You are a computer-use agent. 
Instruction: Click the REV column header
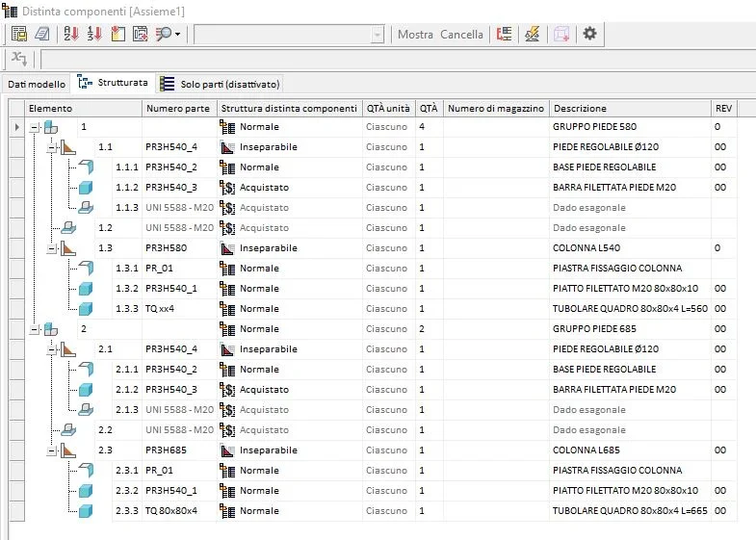[x=723, y=109]
